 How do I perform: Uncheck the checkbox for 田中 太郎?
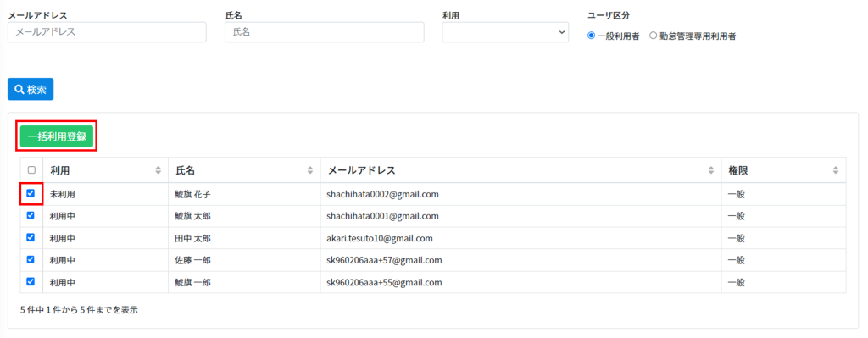(31, 237)
